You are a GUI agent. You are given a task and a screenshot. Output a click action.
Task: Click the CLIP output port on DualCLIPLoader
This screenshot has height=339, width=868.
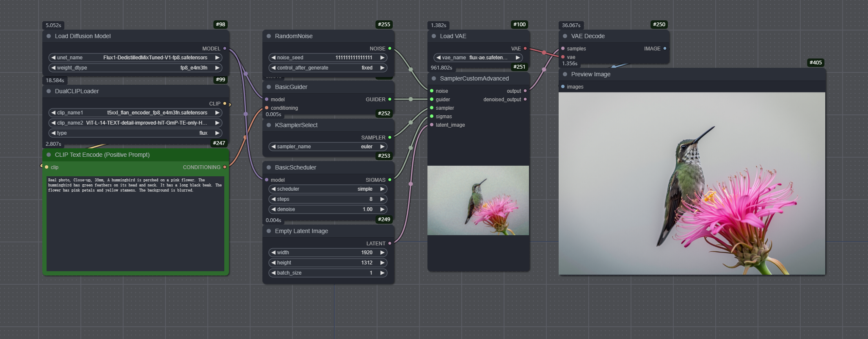pos(225,104)
